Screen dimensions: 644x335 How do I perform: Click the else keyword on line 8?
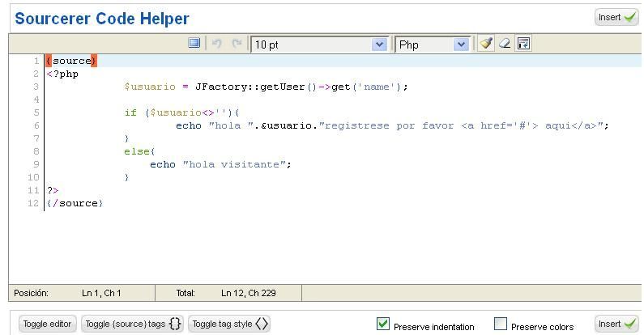click(137, 151)
